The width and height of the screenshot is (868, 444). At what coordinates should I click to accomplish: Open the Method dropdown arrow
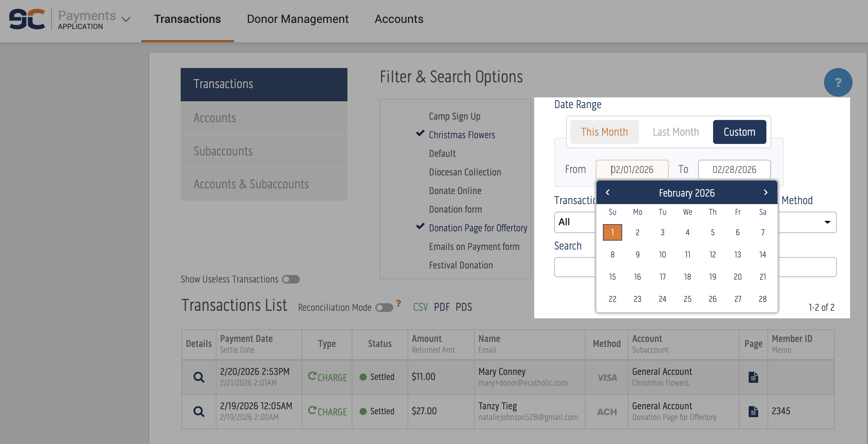pyautogui.click(x=827, y=222)
